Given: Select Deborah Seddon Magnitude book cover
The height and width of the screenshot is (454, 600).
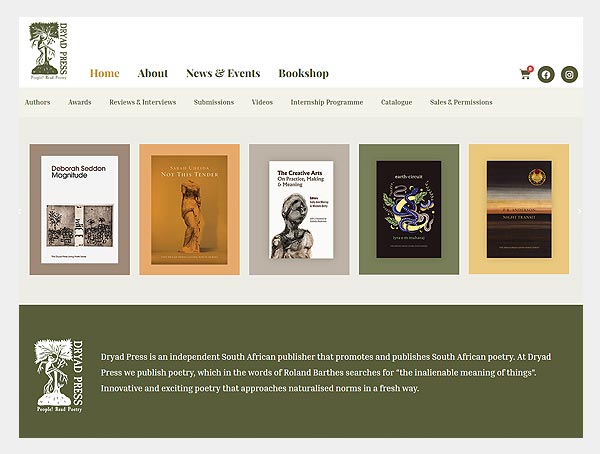Looking at the screenshot, I should (80, 209).
